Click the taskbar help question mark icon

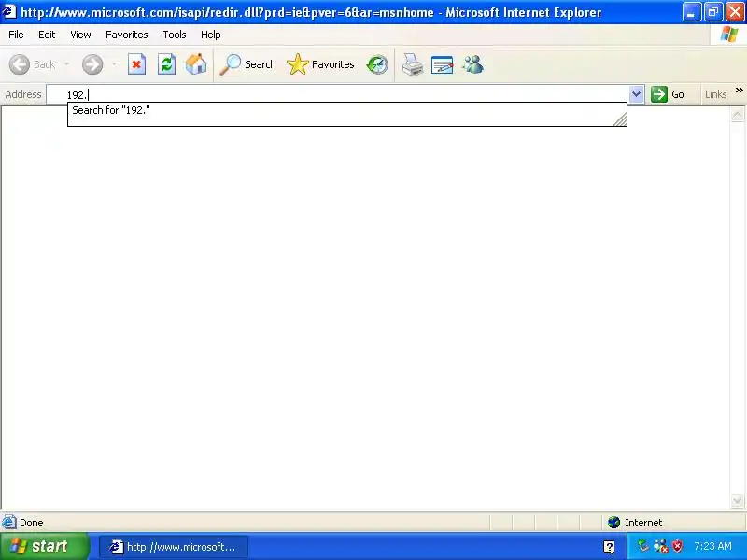609,547
